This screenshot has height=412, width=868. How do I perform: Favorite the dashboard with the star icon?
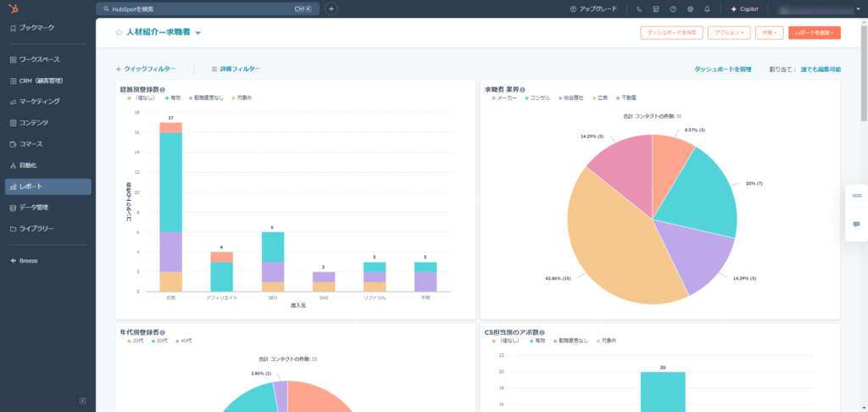pyautogui.click(x=119, y=33)
